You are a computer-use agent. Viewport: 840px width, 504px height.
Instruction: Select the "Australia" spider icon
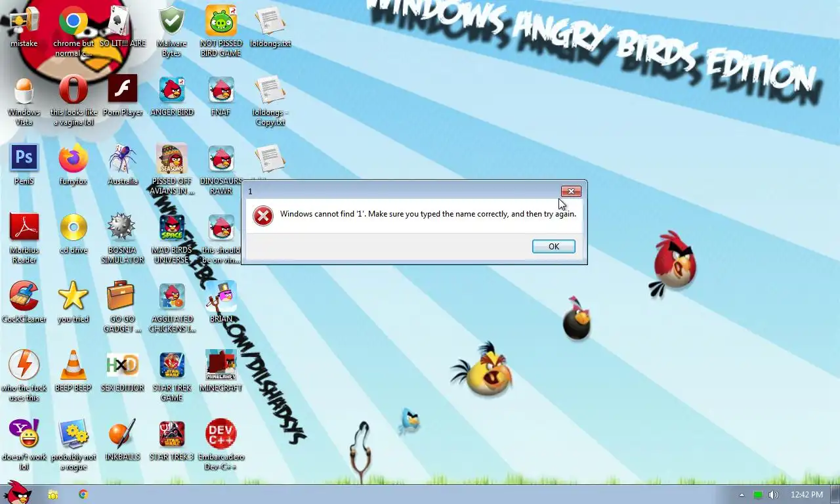[123, 165]
